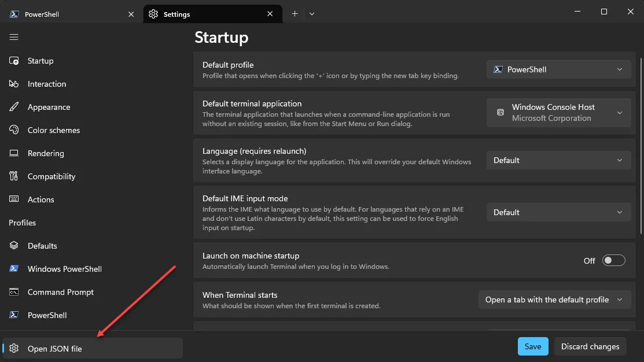Select the Interaction sidebar icon
The width and height of the screenshot is (644, 362).
pyautogui.click(x=14, y=84)
